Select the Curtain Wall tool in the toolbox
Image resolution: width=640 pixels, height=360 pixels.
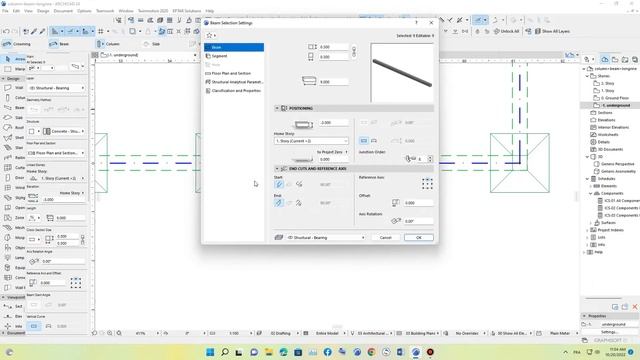click(14, 168)
